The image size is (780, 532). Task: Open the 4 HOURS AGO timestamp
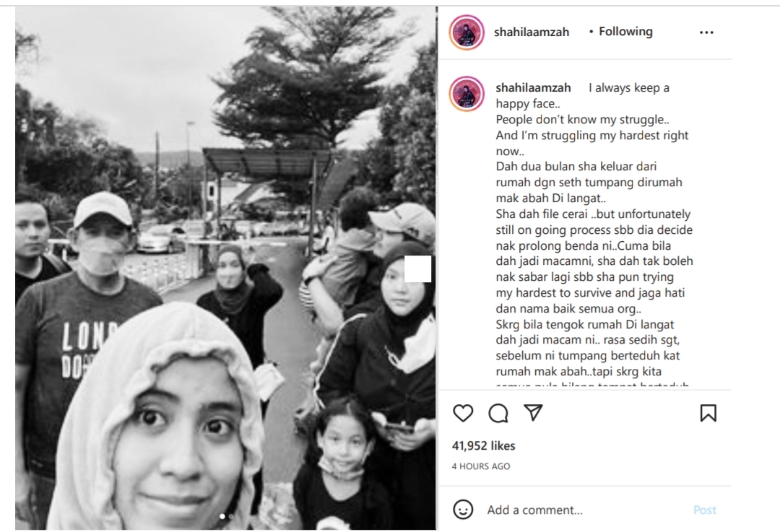click(x=481, y=466)
